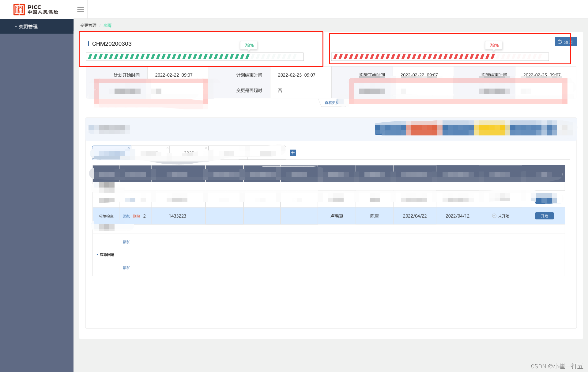Click 变更管理 breadcrumb link

(x=88, y=25)
